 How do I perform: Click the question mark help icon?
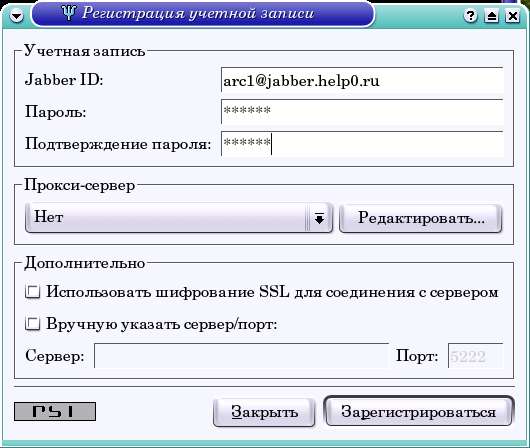coord(471,16)
